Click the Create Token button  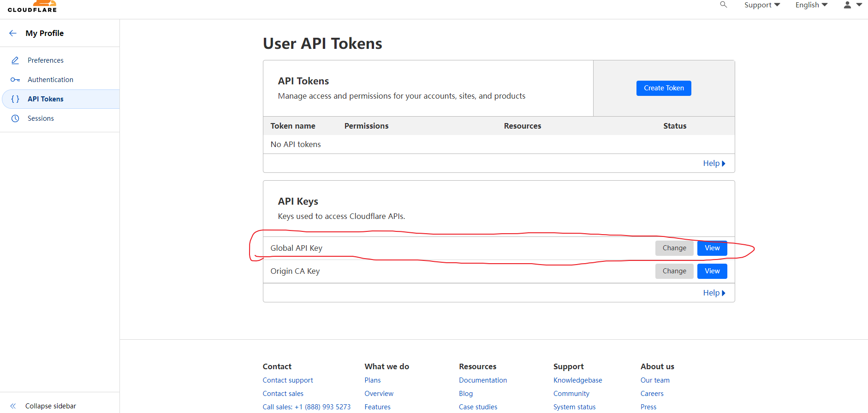pyautogui.click(x=664, y=88)
